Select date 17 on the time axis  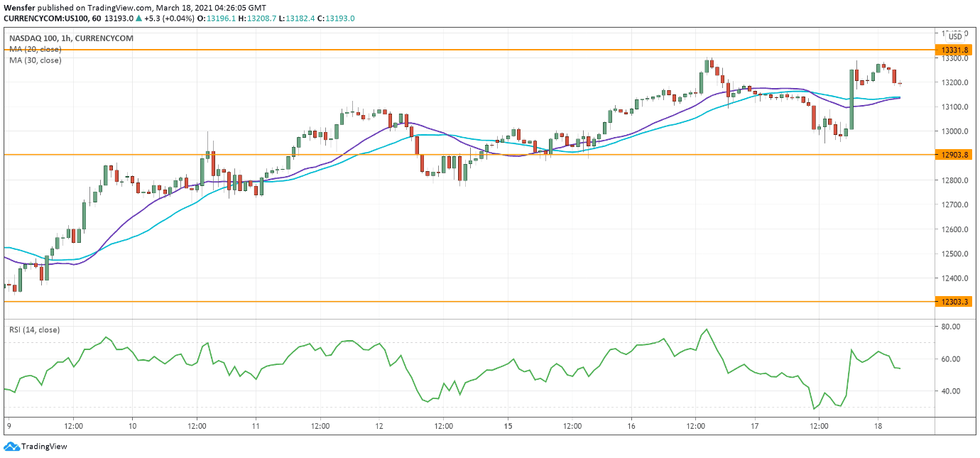tap(755, 426)
